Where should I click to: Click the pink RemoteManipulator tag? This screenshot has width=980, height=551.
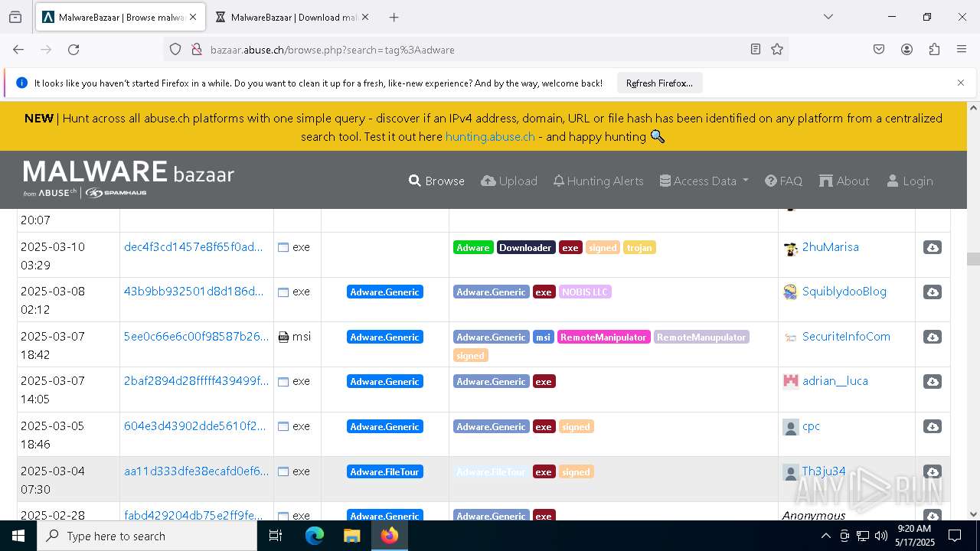point(603,337)
